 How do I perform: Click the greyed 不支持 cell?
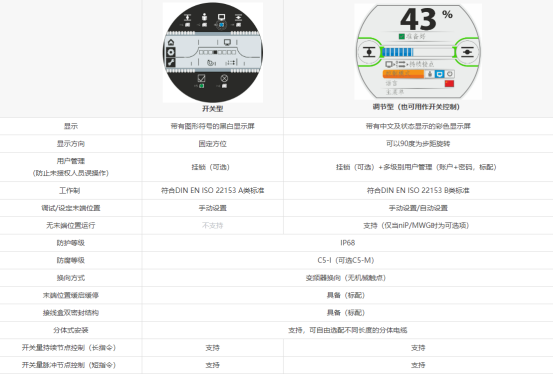coord(213,225)
